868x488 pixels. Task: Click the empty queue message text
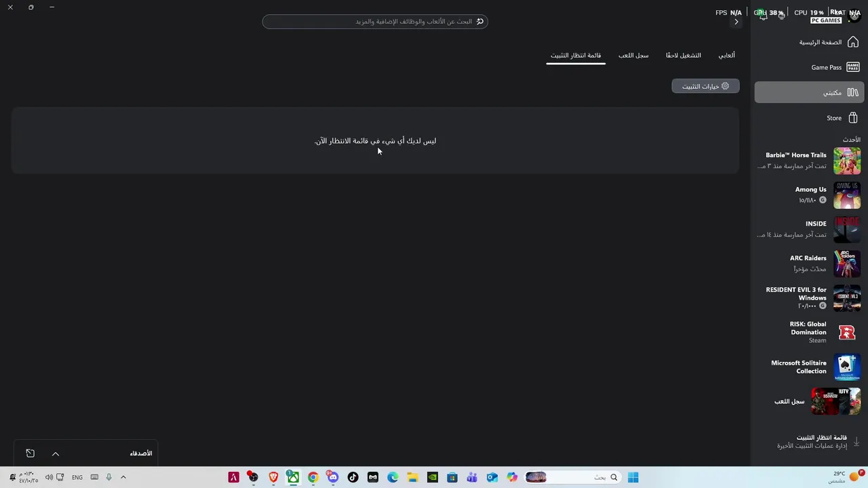pos(375,141)
